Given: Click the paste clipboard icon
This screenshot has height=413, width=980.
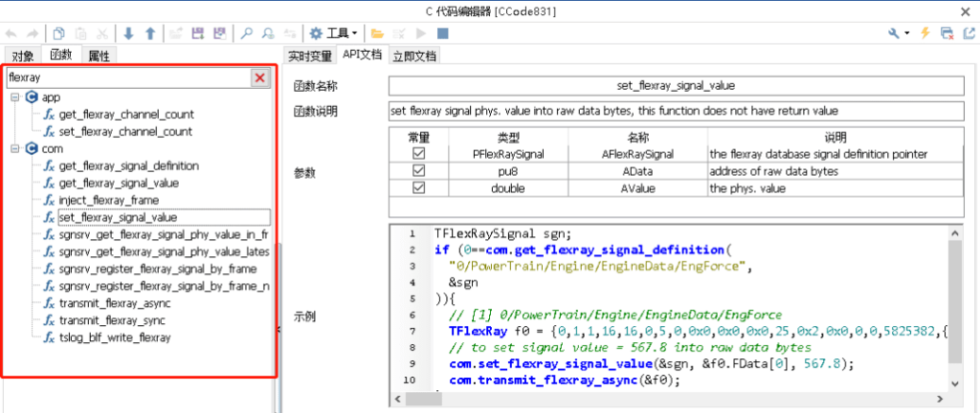Looking at the screenshot, I should pyautogui.click(x=80, y=33).
